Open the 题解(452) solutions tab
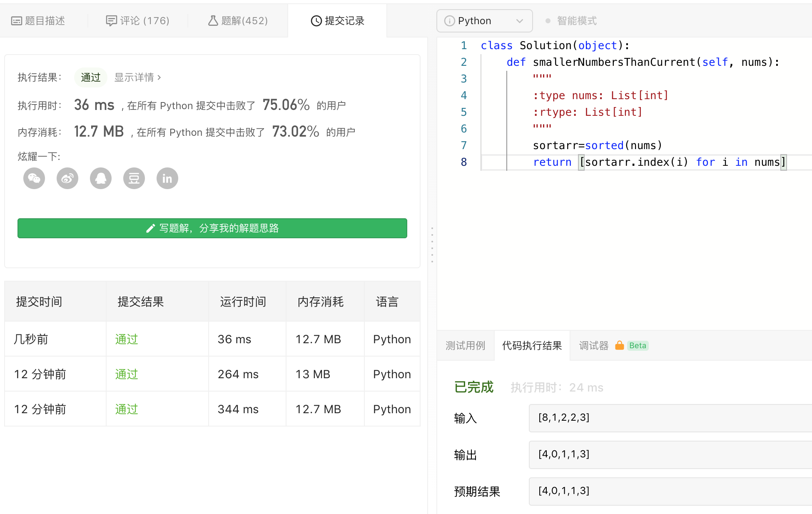The image size is (812, 514). [238, 21]
